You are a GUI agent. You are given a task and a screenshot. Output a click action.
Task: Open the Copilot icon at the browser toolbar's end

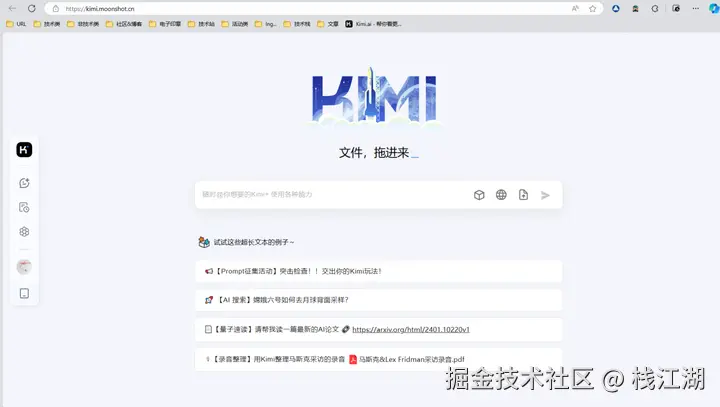coord(714,8)
